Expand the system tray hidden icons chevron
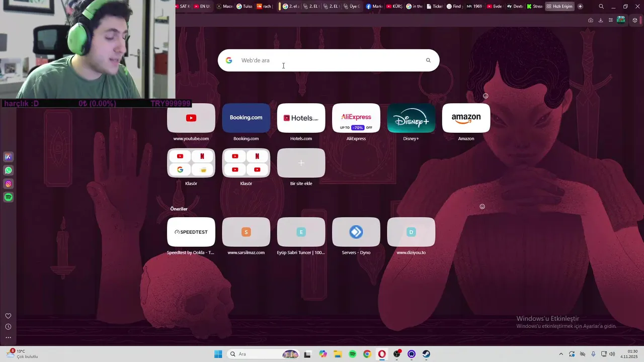 click(x=561, y=354)
